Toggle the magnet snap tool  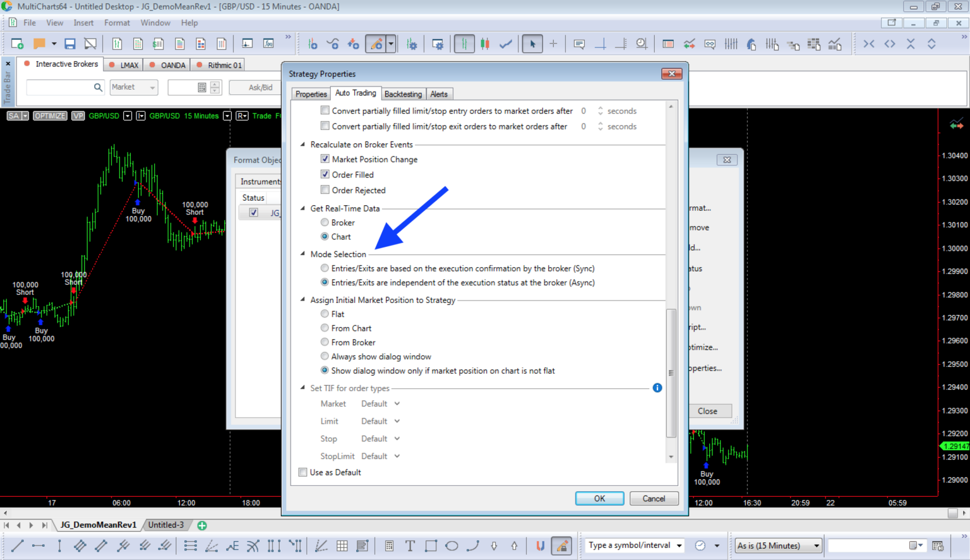coord(540,545)
